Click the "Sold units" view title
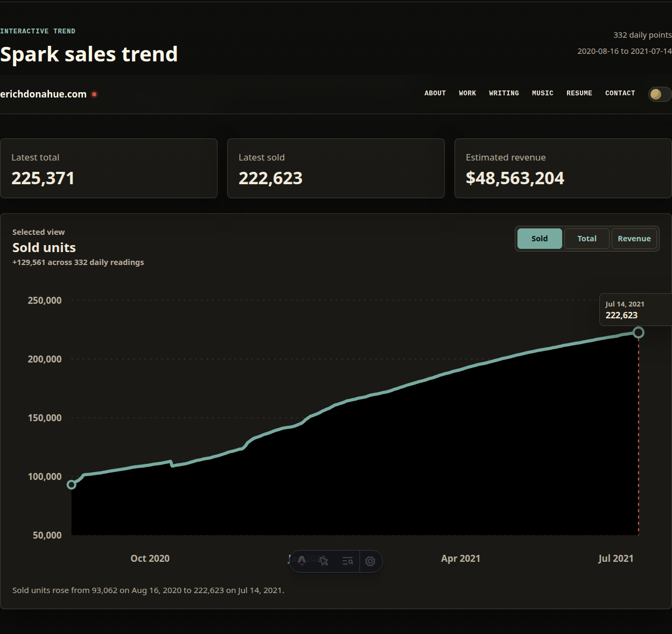Viewport: 672px width, 634px height. 44,248
